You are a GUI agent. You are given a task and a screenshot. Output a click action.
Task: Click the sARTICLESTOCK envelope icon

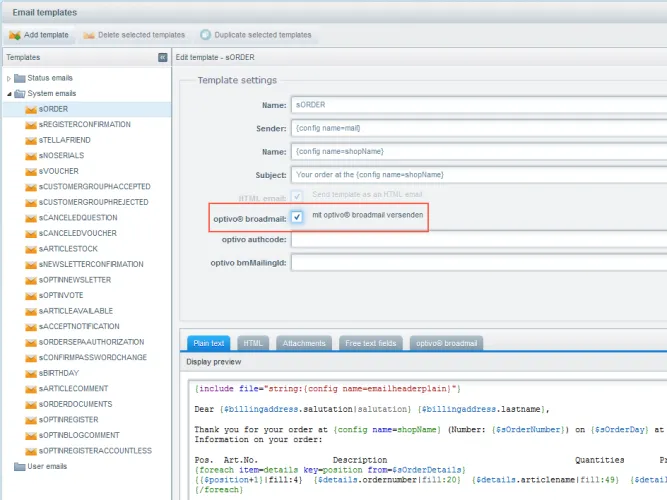point(31,249)
